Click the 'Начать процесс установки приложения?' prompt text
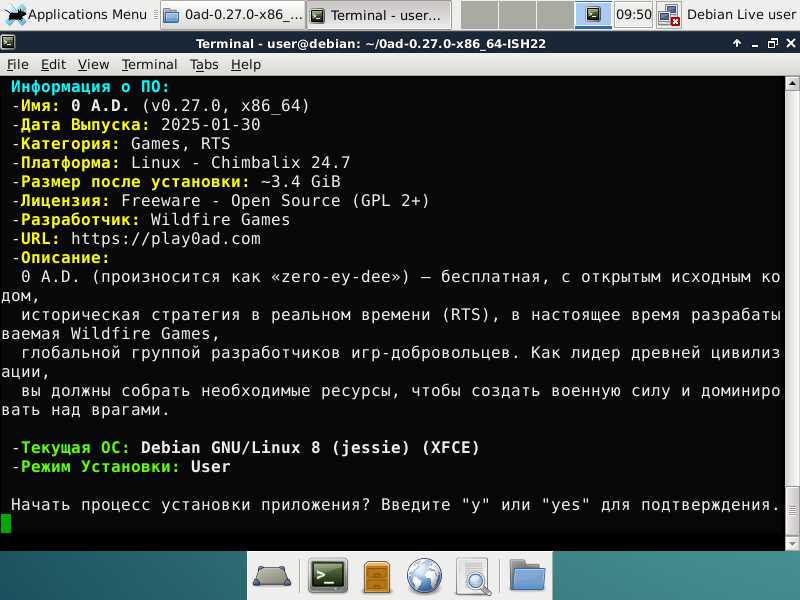The image size is (800, 600). (x=190, y=505)
